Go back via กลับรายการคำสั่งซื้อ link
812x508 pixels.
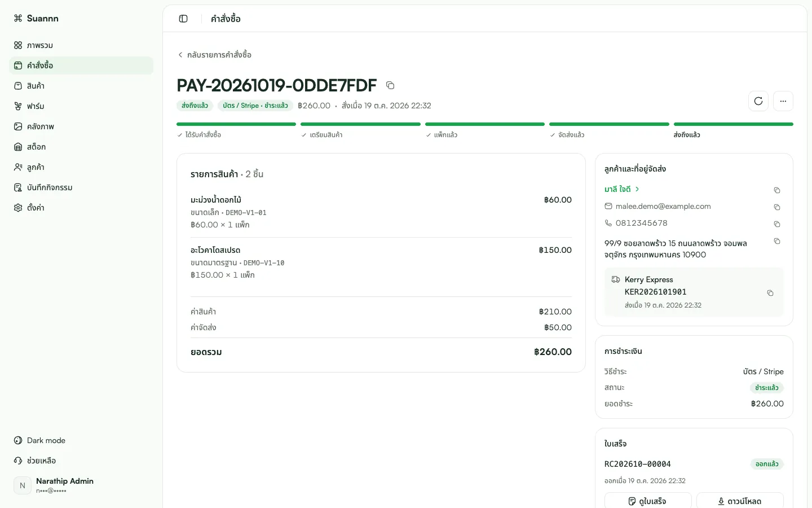[x=215, y=55]
